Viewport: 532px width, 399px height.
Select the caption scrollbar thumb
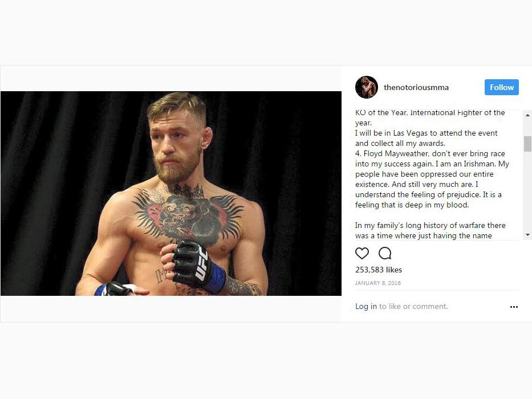click(x=527, y=144)
